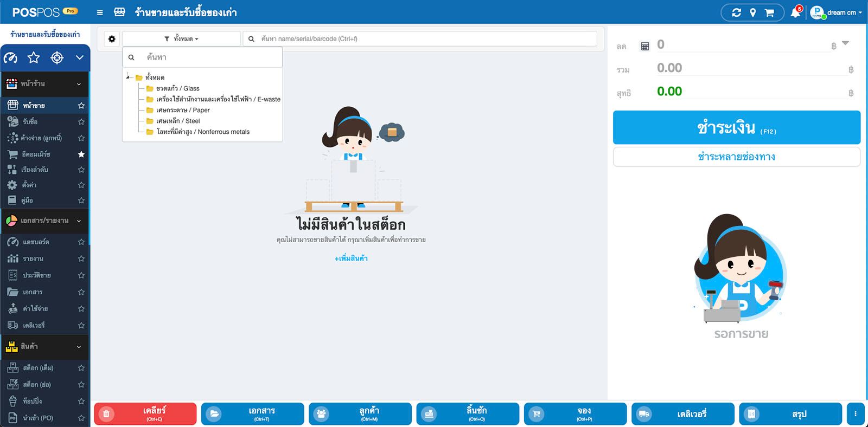Open the ทั้งหมด category filter dropdown

[x=181, y=39]
